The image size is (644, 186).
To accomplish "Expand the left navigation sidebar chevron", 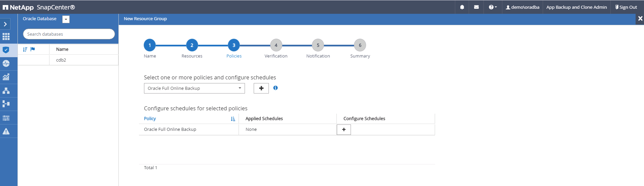I will click(5, 24).
